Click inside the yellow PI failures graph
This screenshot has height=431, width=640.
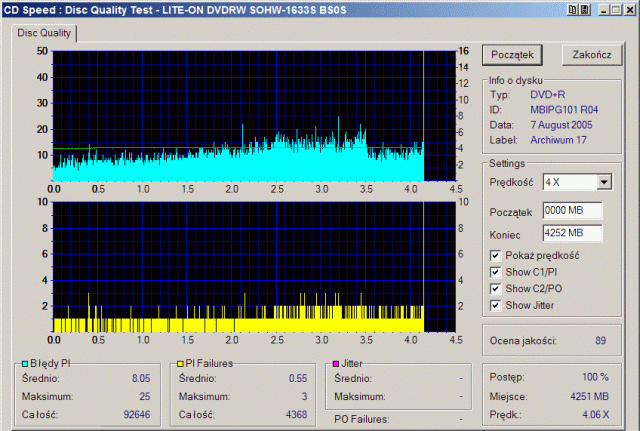[254, 267]
